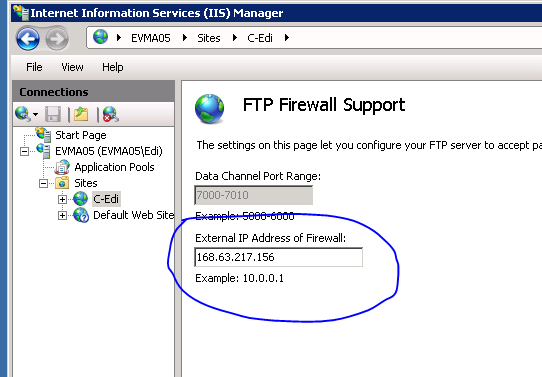This screenshot has width=542, height=377.
Task: Open the IIS Manager title bar icon
Action: [21, 13]
